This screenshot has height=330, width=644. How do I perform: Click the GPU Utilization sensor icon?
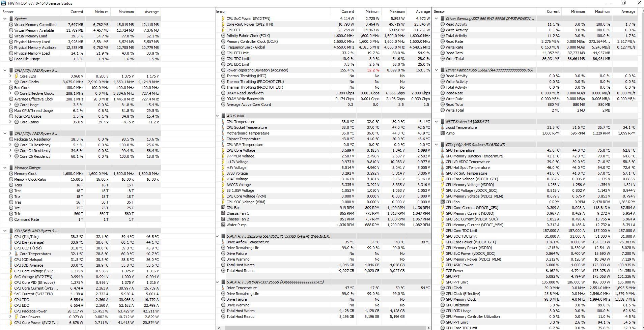pyautogui.click(x=442, y=305)
